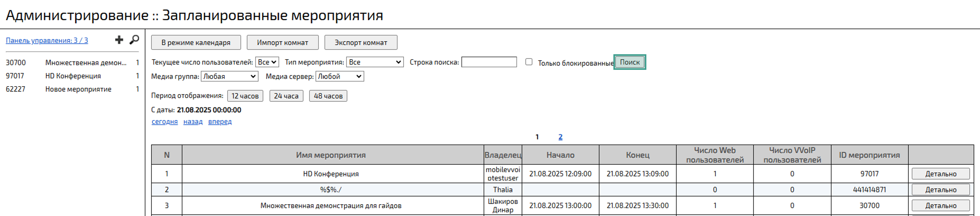Viewport: 980px width, 216px height.
Task: Enable the 'Только блокированные' checkbox
Action: tap(529, 62)
